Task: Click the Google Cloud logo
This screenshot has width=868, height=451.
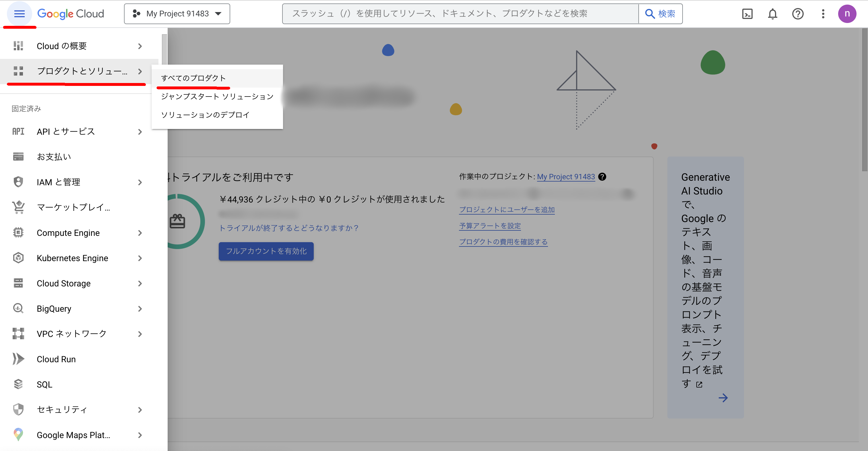Action: [x=70, y=14]
